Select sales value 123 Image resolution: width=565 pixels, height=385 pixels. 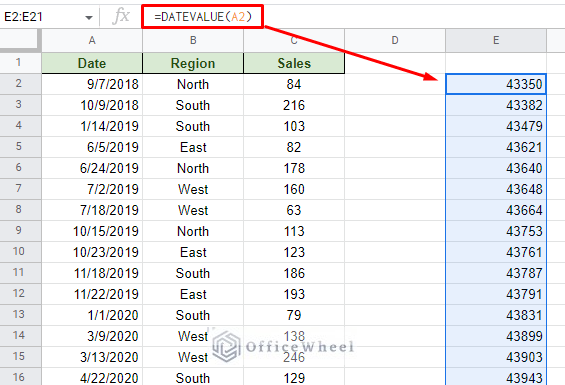coord(294,252)
